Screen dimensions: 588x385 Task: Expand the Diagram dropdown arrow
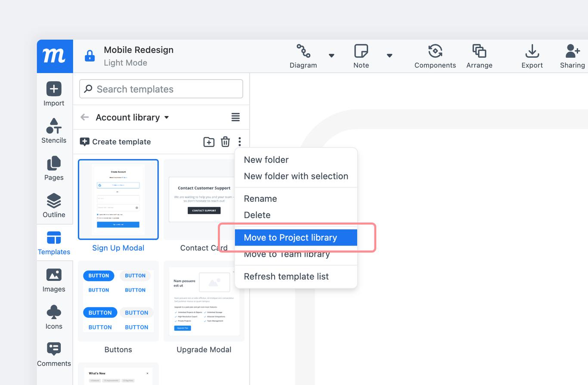[x=331, y=55]
